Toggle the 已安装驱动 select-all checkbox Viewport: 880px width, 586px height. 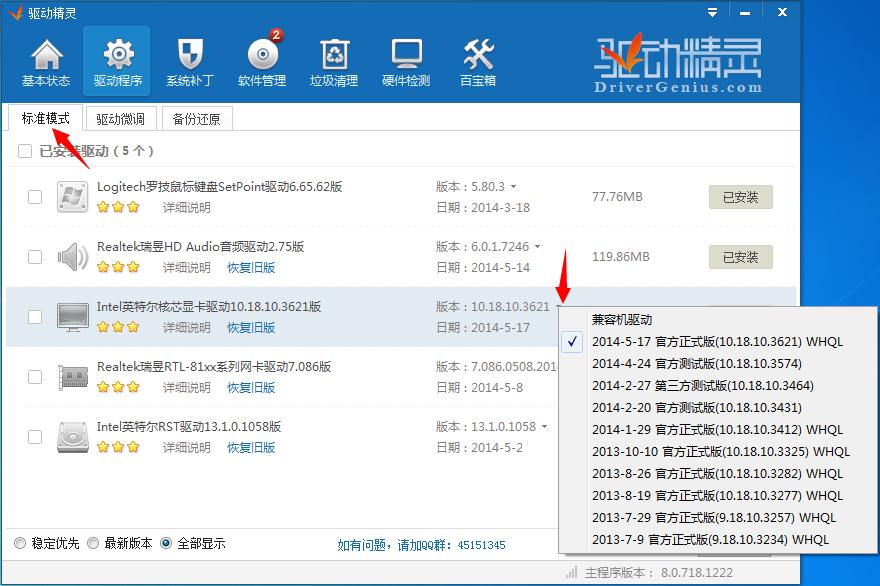click(25, 151)
